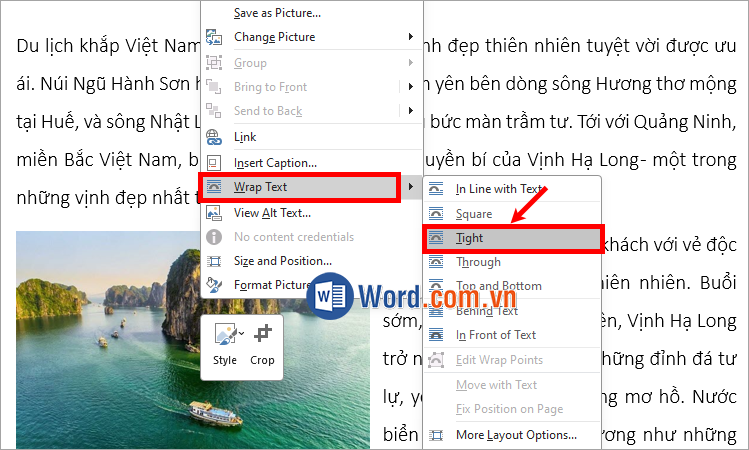Screen dimensions: 749x450
Task: Expand the Group submenu arrow
Action: 410,63
